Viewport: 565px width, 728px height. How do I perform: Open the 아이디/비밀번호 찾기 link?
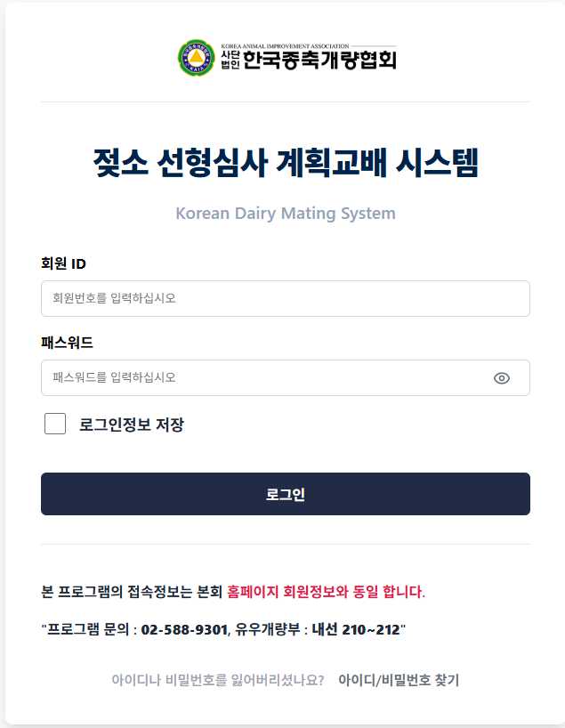tap(399, 680)
